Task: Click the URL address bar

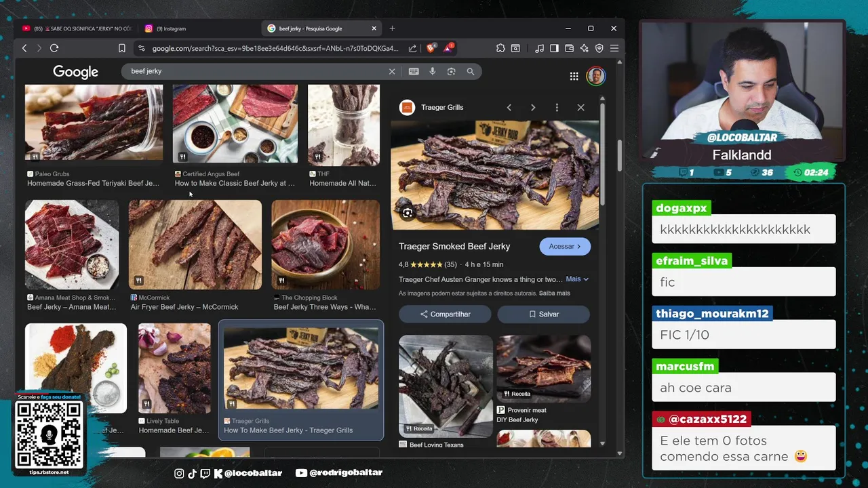Action: click(x=275, y=48)
